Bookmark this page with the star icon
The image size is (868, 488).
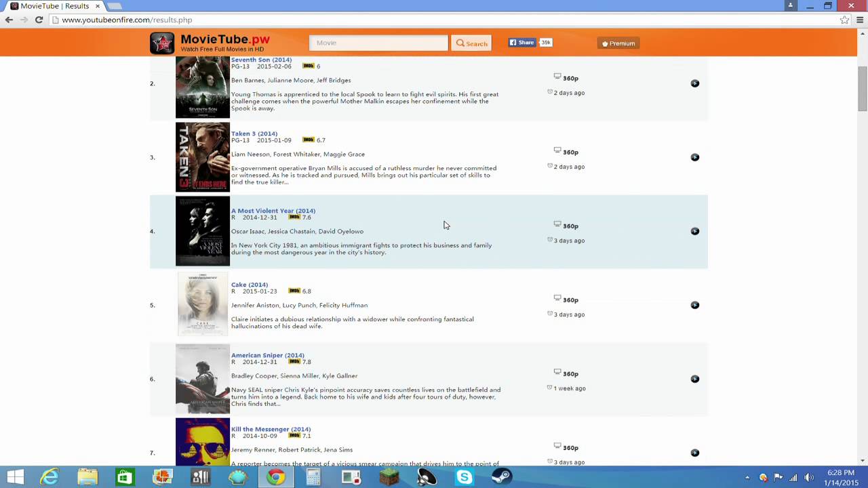[844, 20]
